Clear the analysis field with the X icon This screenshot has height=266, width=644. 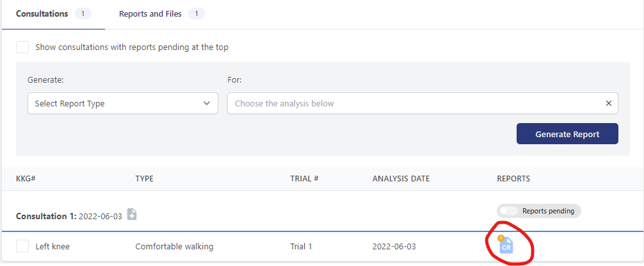(x=609, y=103)
